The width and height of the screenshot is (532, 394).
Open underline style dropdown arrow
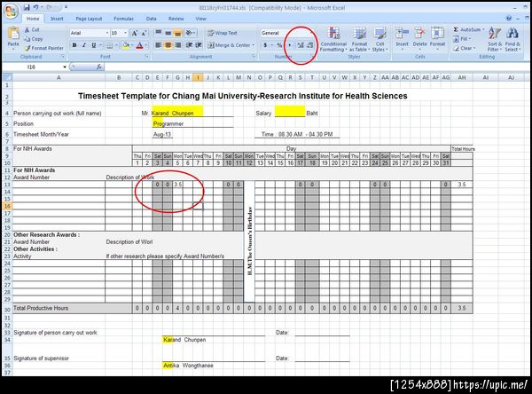[x=100, y=45]
